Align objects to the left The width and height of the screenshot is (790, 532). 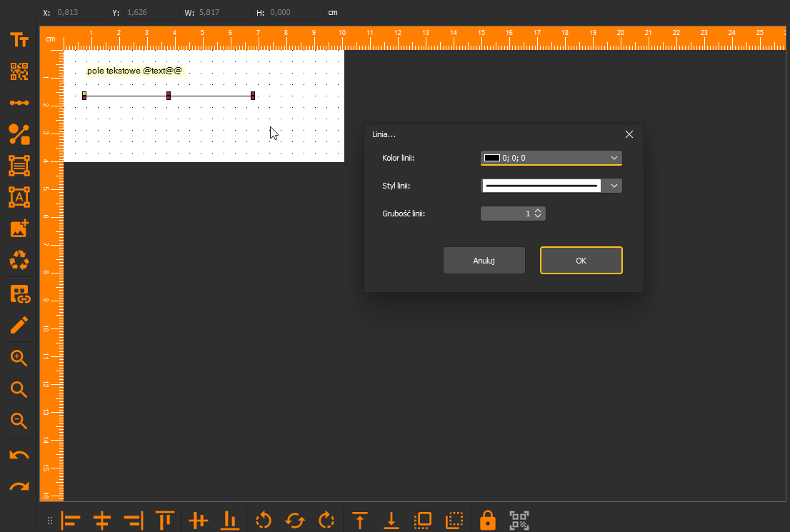(71, 521)
